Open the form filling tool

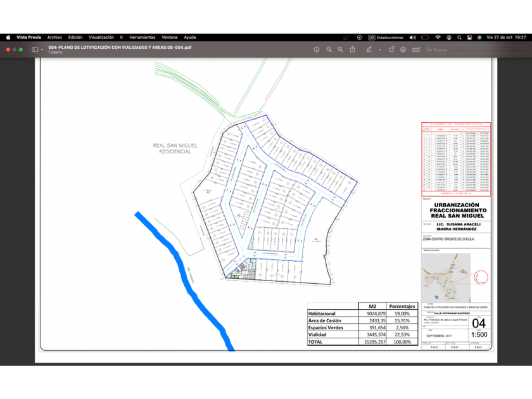coord(415,49)
